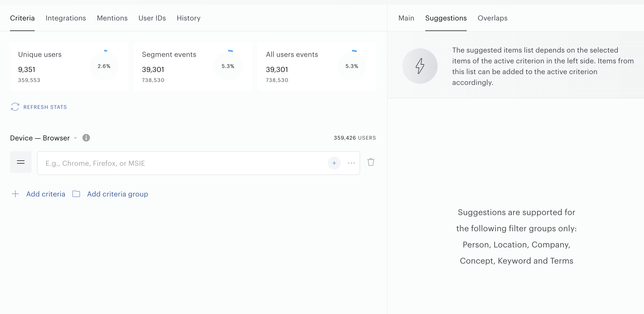Click the refresh stats circular arrows icon
Image resolution: width=644 pixels, height=314 pixels.
(15, 107)
